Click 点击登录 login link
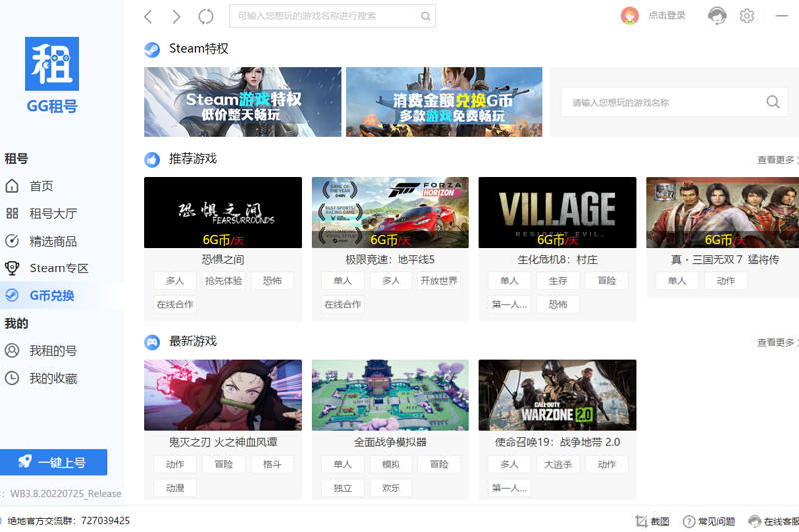The height and width of the screenshot is (532, 799). (x=667, y=16)
